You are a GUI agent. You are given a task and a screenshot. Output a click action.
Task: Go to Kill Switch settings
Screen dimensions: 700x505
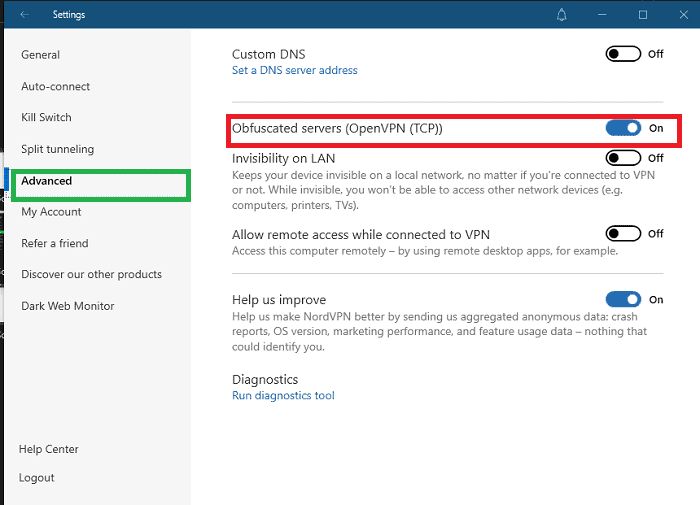click(x=47, y=118)
